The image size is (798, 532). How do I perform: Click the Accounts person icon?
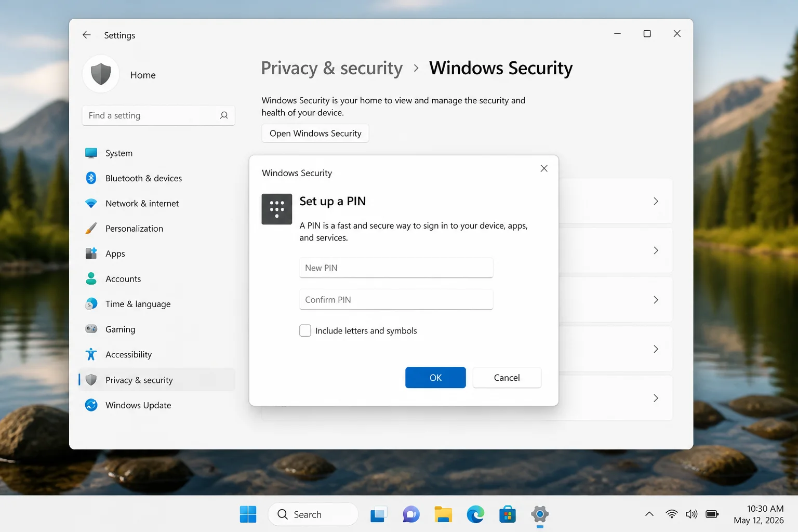coord(91,278)
